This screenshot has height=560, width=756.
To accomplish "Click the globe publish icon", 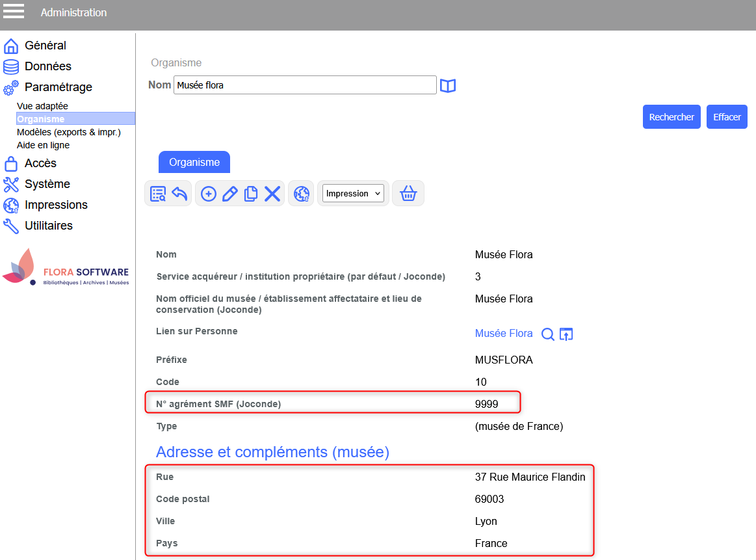I will (301, 194).
